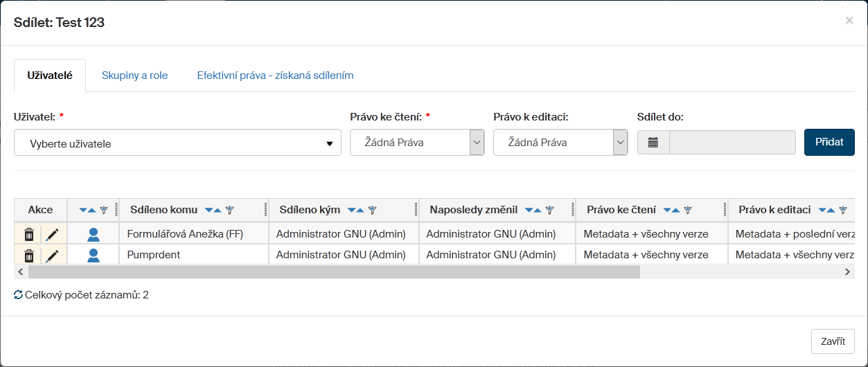This screenshot has height=367, width=868.
Task: Click the filter icon in Sdíleno kým column
Action: point(372,211)
